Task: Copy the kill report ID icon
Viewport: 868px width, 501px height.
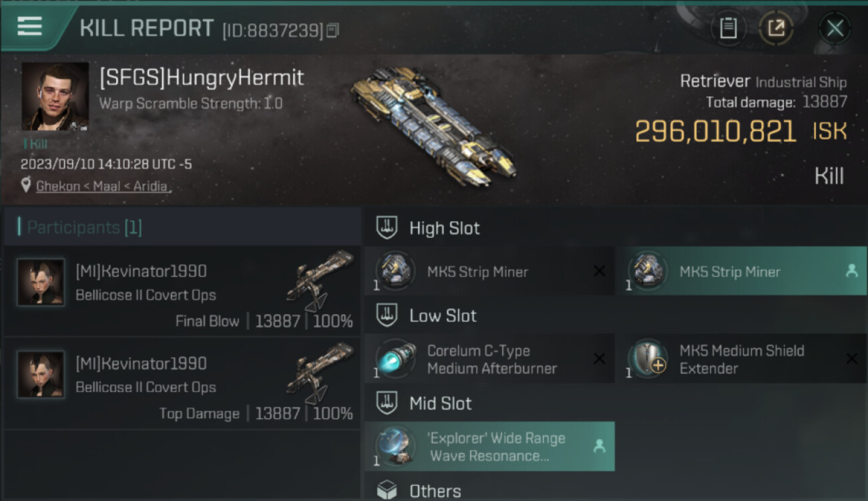Action: pos(333,30)
